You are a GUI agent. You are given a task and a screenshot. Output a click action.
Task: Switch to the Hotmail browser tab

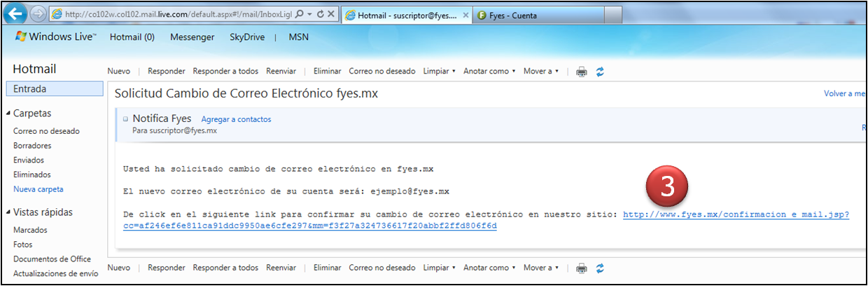point(407,15)
